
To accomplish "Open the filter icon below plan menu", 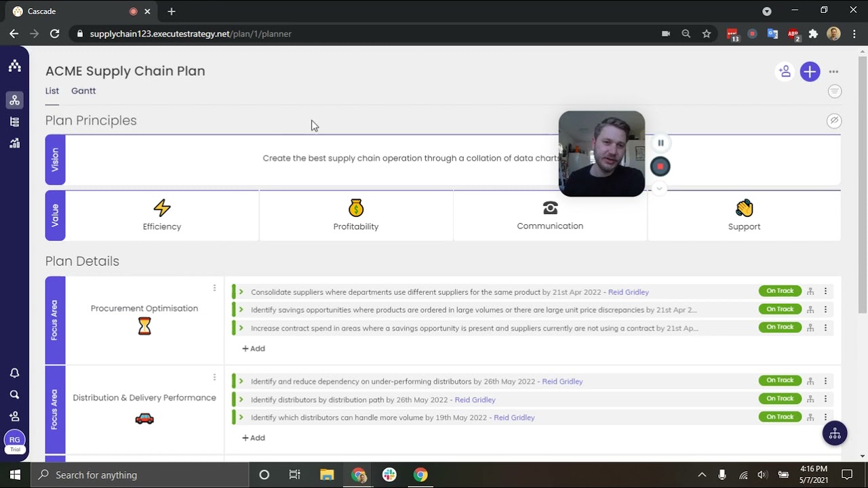I will tap(835, 91).
